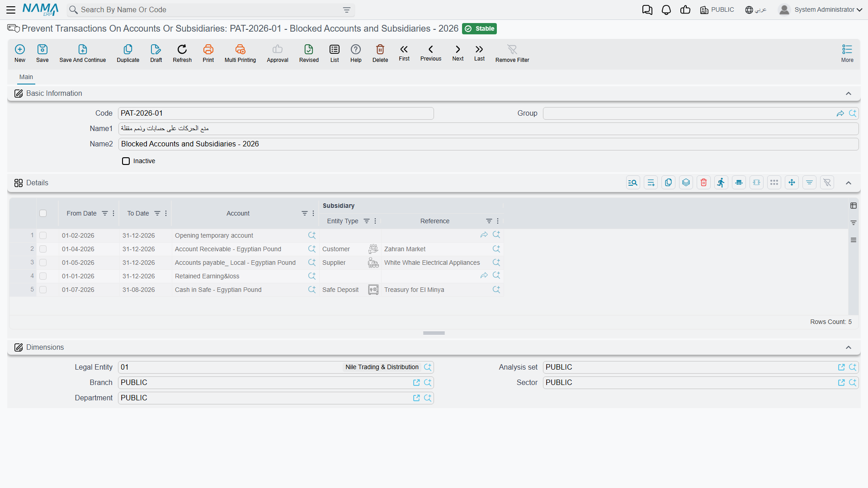Click the New record icon

[x=20, y=53]
